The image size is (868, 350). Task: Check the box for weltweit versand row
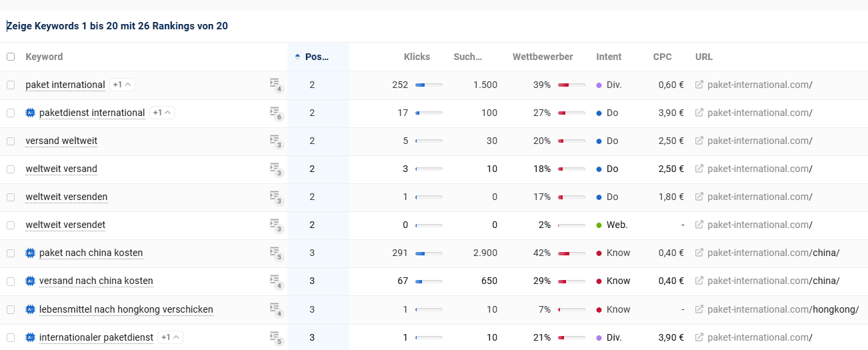pyautogui.click(x=11, y=169)
